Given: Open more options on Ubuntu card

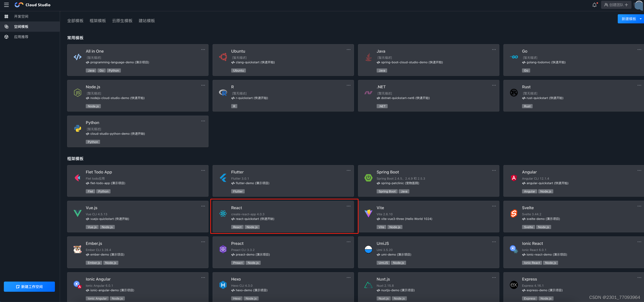Looking at the screenshot, I should [348, 49].
